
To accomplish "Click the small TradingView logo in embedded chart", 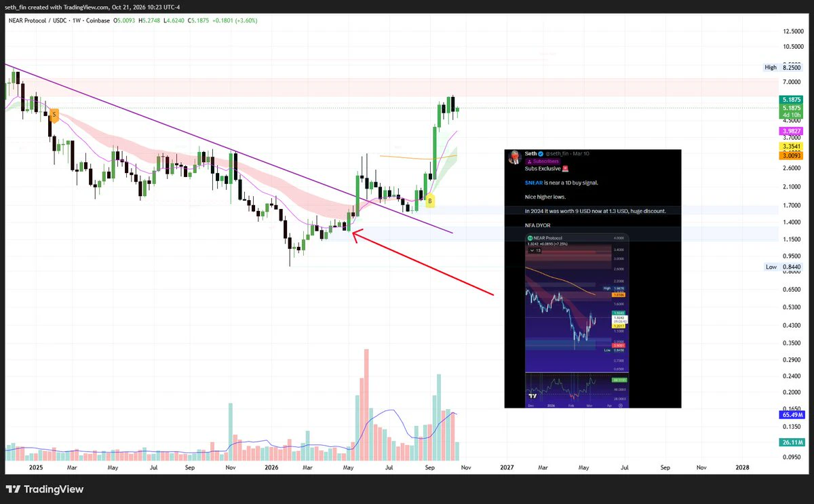I will pos(533,395).
